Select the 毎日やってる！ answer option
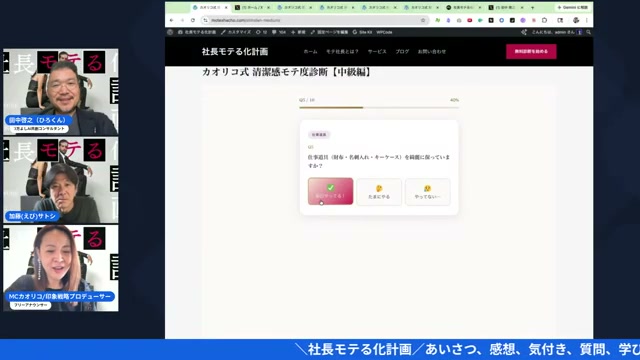Image resolution: width=640 pixels, height=360 pixels. coord(331,191)
